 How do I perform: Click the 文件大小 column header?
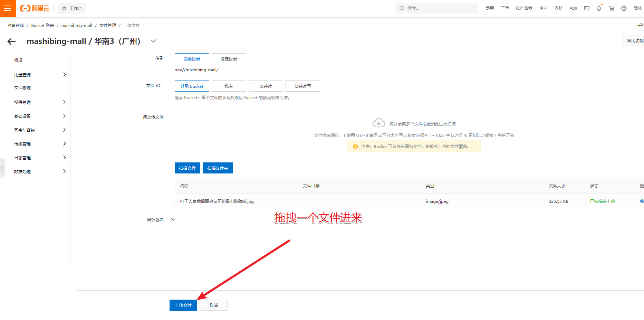(557, 186)
